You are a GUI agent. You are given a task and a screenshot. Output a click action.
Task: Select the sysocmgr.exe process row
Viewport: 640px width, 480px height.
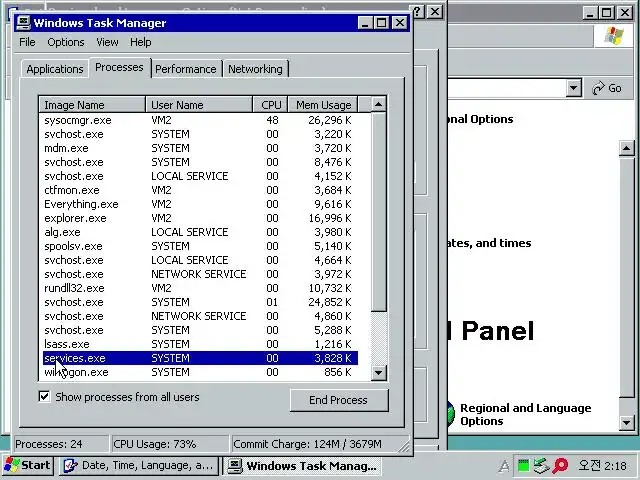click(200, 120)
